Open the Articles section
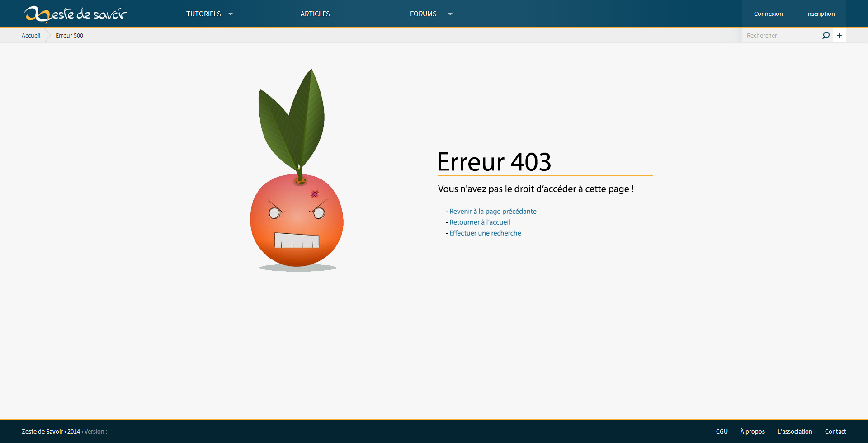The width and height of the screenshot is (868, 443). 315,14
